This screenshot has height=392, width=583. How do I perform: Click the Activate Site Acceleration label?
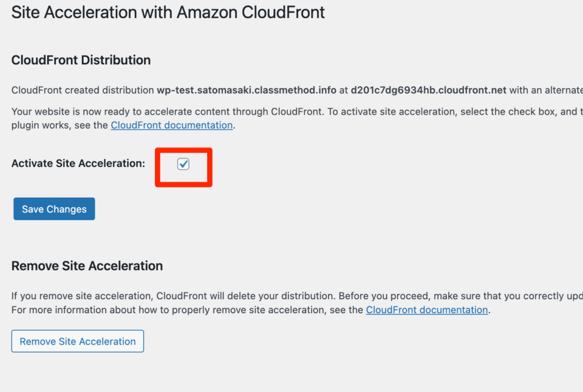coord(78,163)
